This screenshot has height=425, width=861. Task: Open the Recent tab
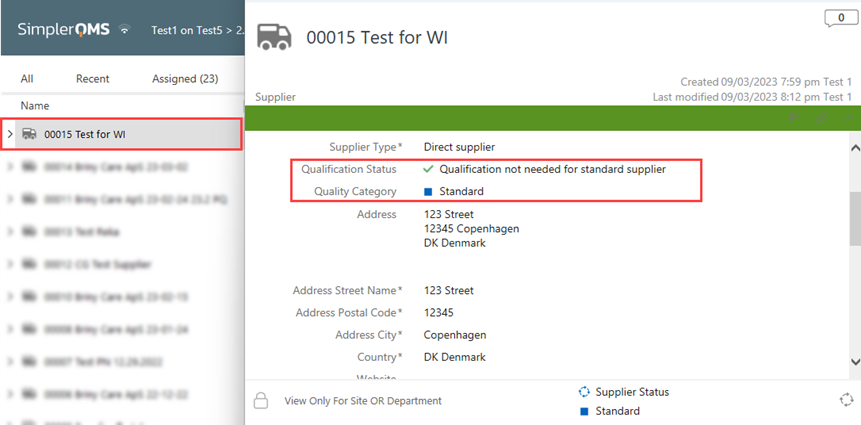(92, 79)
